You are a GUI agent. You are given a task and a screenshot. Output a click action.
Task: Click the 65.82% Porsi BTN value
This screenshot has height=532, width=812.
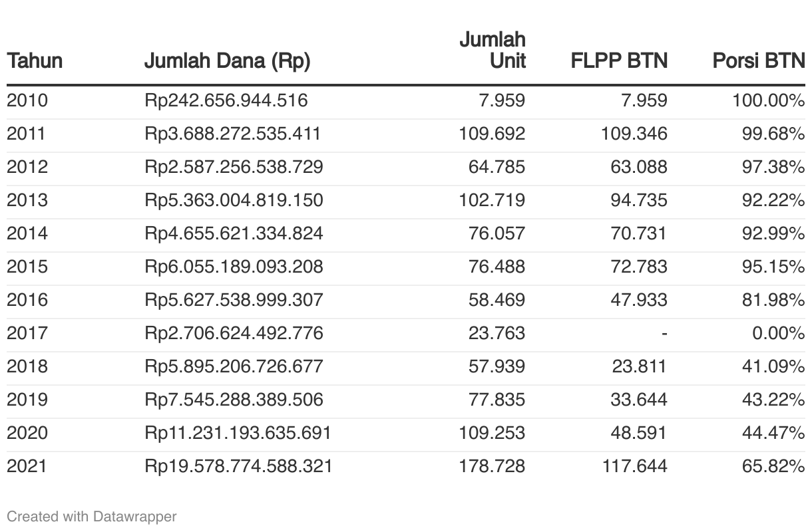(773, 466)
